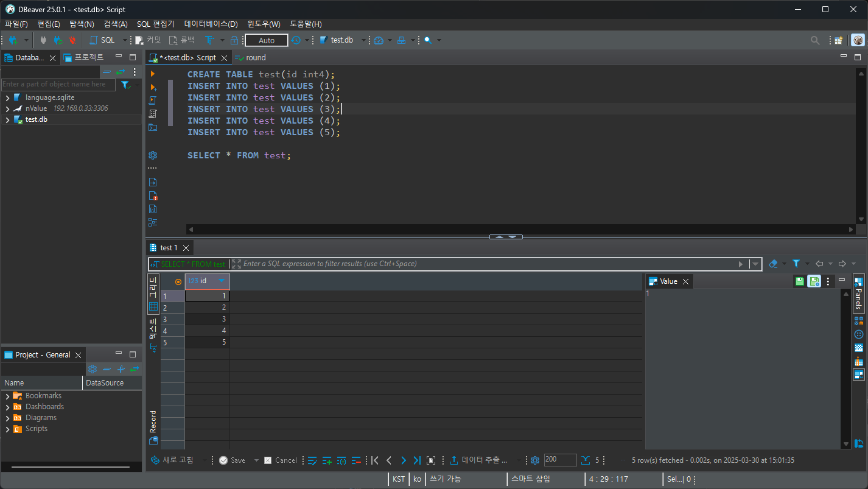Click the id column header
The width and height of the screenshot is (868, 489).
tap(207, 281)
